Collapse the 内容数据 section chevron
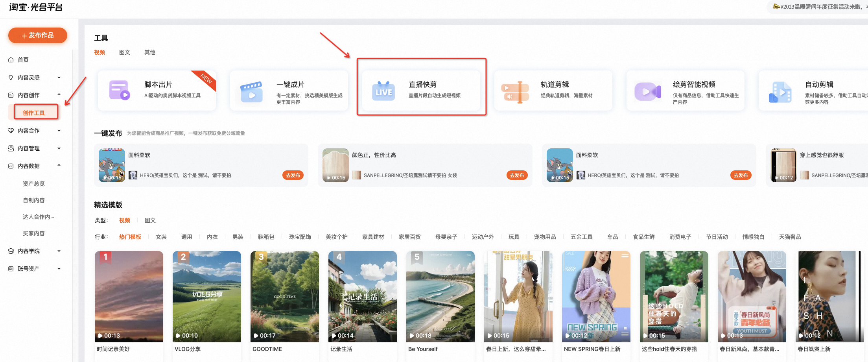 [59, 166]
